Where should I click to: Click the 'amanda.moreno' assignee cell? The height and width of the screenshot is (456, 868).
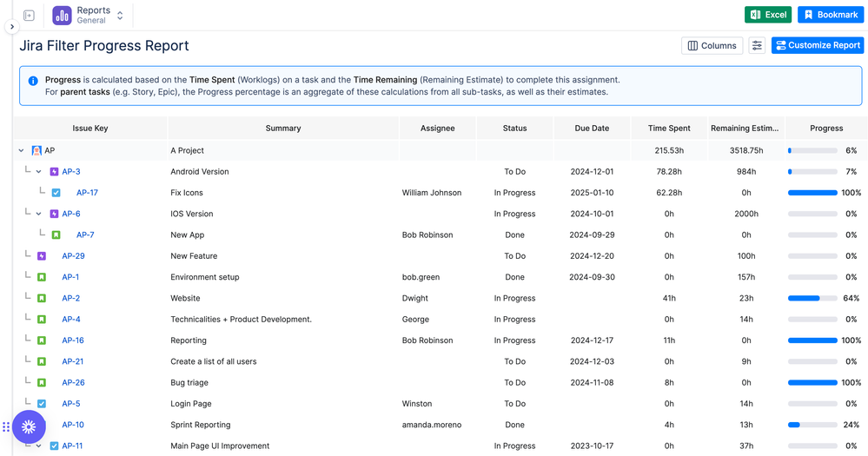coord(432,425)
